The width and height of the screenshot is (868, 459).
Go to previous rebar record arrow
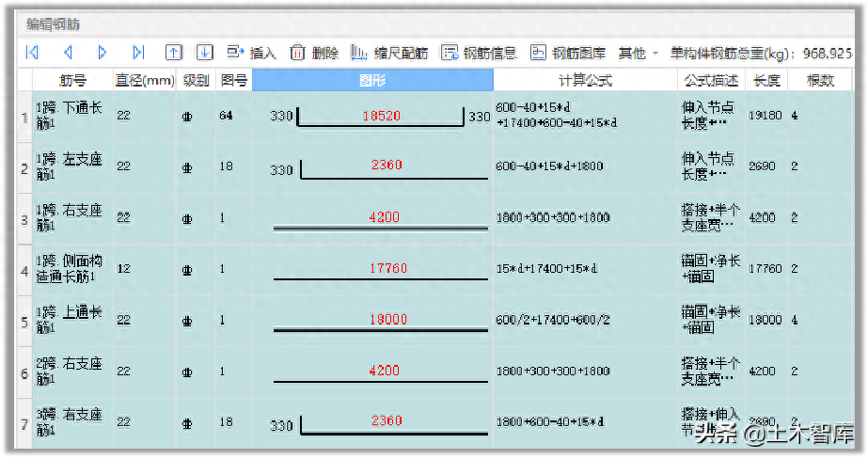click(x=68, y=53)
